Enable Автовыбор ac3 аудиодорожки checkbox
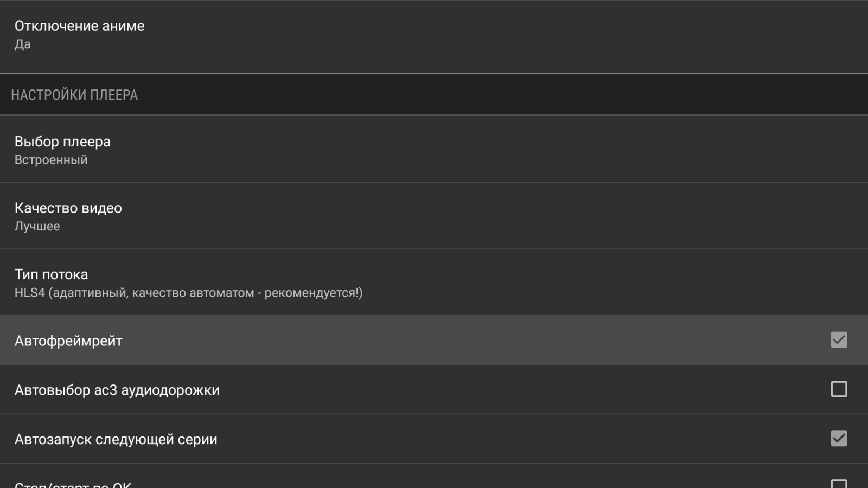The image size is (868, 488). pos(839,389)
